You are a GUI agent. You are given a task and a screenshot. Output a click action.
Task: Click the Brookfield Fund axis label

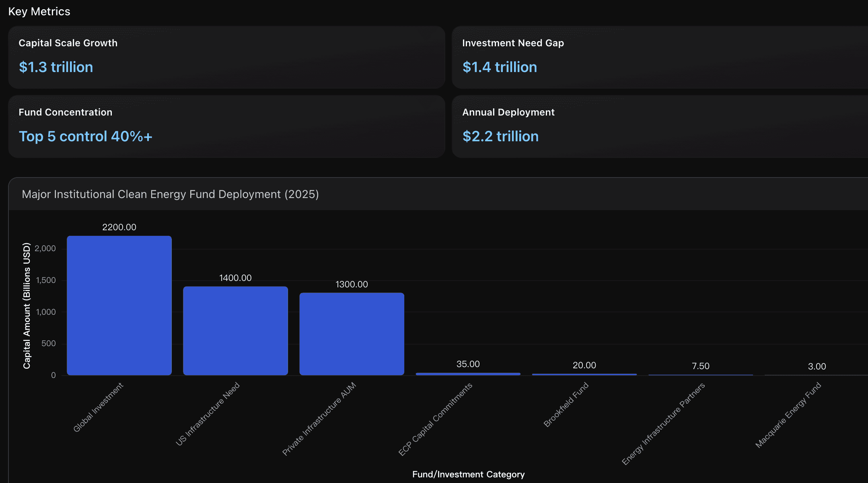[566, 405]
